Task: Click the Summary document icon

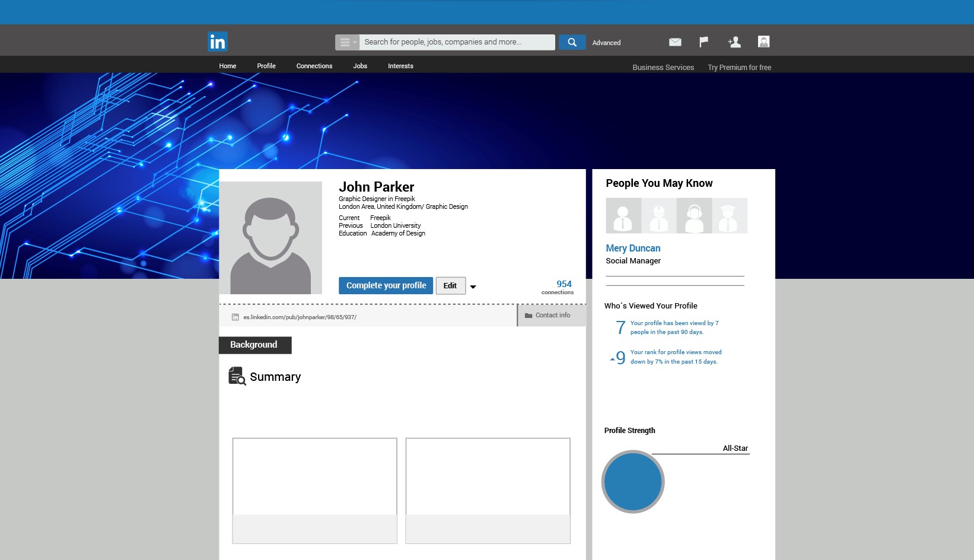Action: pyautogui.click(x=237, y=376)
